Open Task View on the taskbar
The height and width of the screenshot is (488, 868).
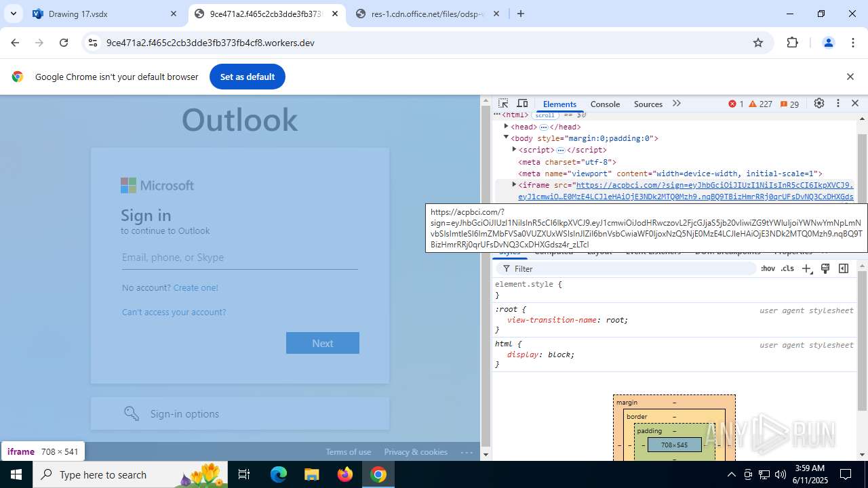point(245,474)
